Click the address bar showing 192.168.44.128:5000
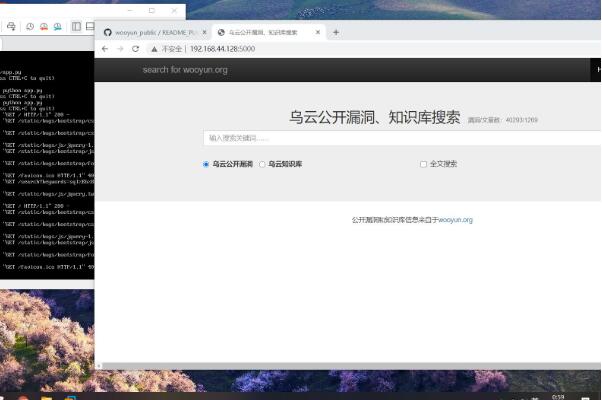Screen dimensions: 602x400 tap(222, 49)
